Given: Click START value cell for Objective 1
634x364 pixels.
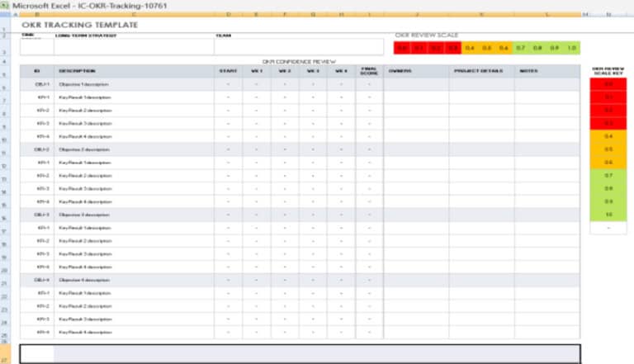Looking at the screenshot, I should click(x=229, y=84).
